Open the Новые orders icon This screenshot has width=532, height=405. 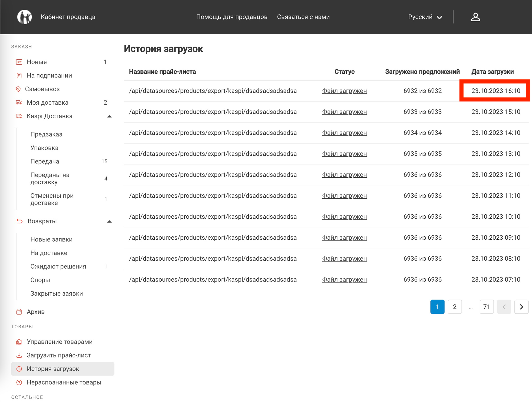(19, 62)
